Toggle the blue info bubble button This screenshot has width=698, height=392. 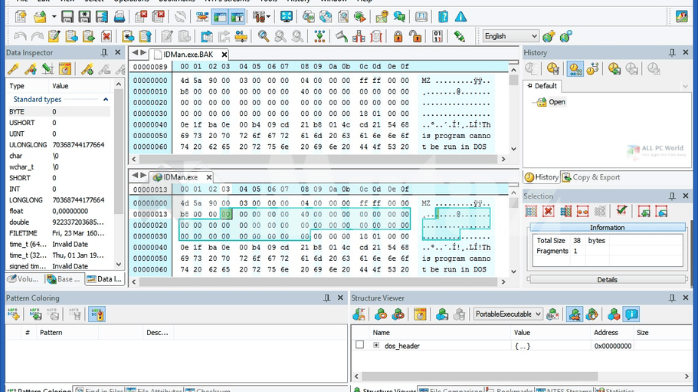[631, 314]
